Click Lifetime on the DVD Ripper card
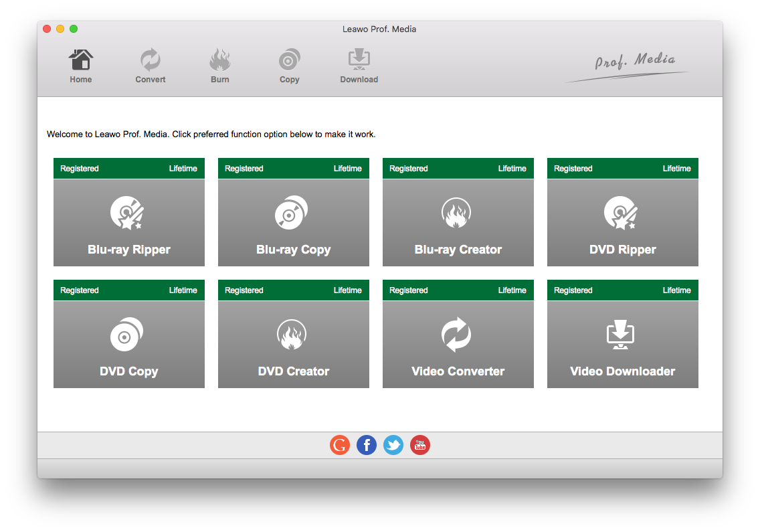This screenshot has height=532, width=760. (x=676, y=168)
